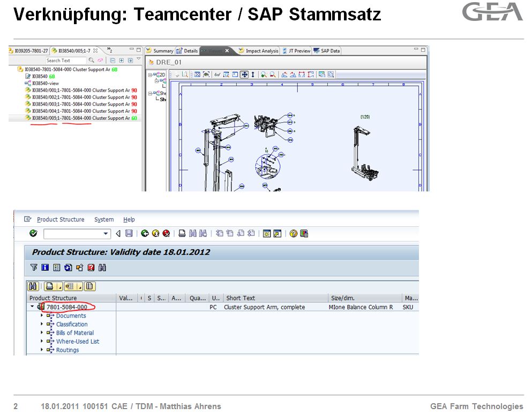Click the Product Structure column header
This screenshot has height=415, width=532.
coord(71,298)
